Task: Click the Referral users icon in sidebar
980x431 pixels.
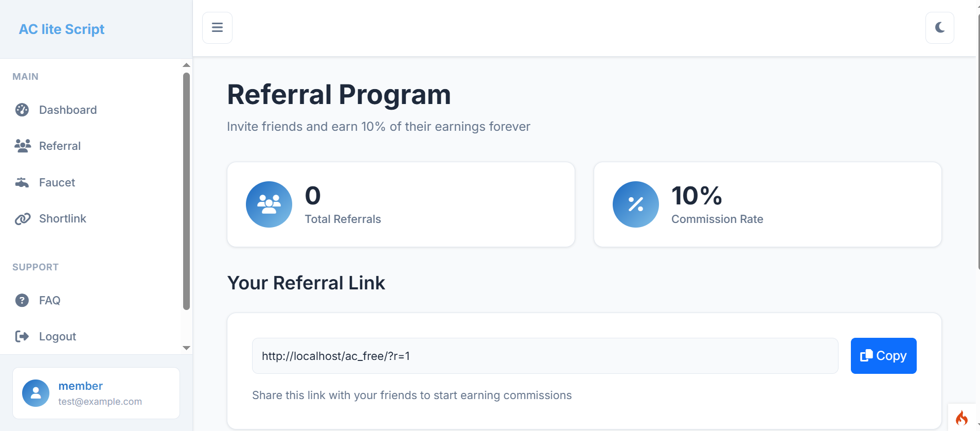Action: click(x=23, y=146)
